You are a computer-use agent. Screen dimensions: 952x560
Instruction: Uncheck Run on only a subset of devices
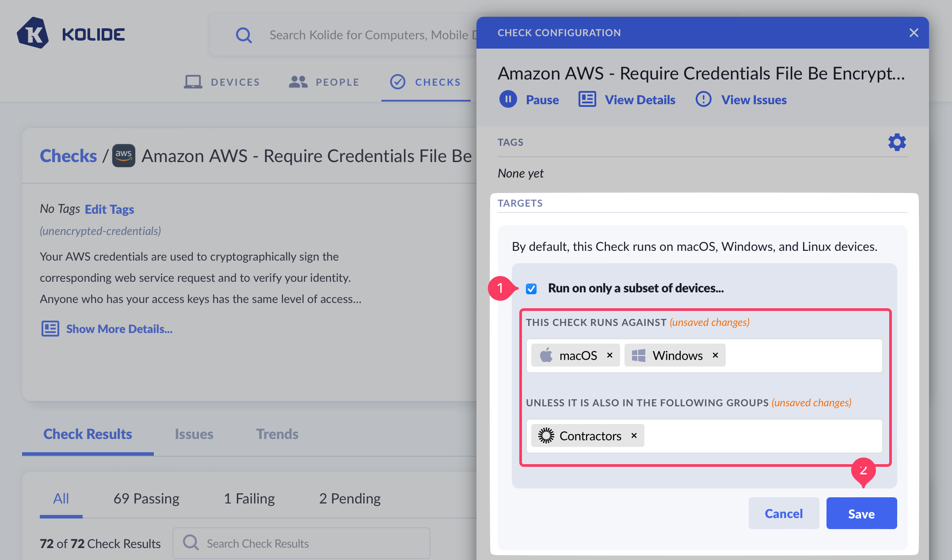(x=531, y=289)
